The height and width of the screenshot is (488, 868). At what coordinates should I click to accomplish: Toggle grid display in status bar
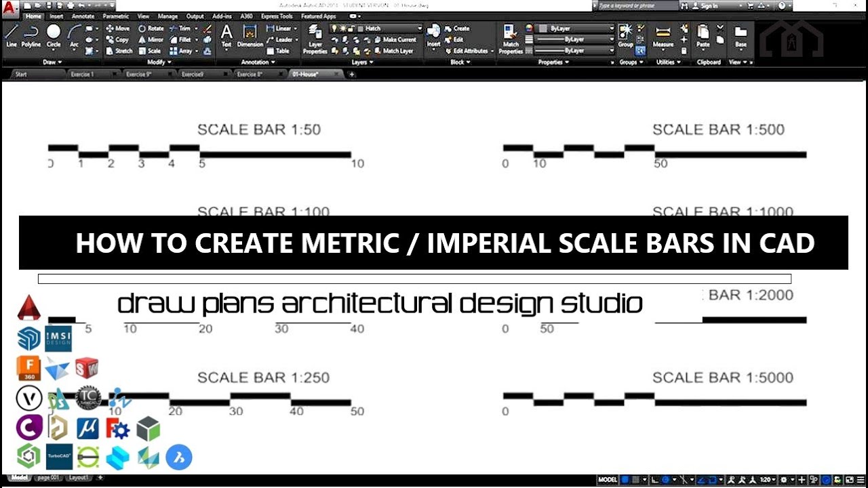[625, 480]
